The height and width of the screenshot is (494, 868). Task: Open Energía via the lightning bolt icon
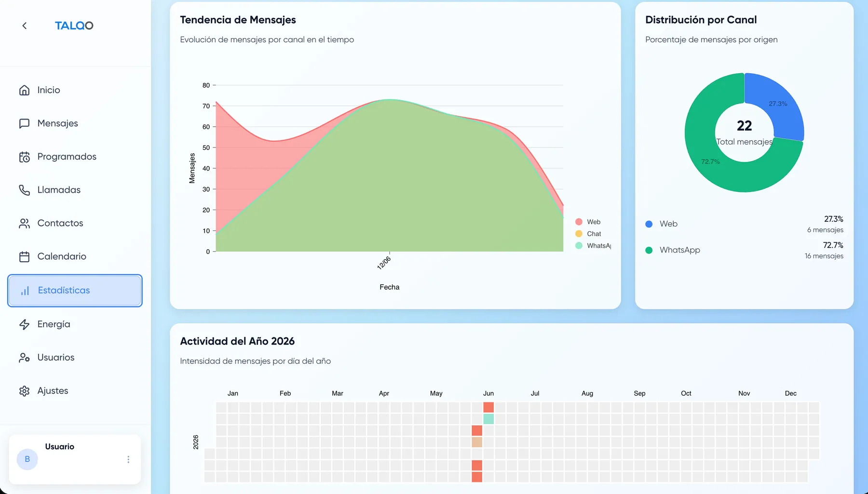tap(24, 324)
